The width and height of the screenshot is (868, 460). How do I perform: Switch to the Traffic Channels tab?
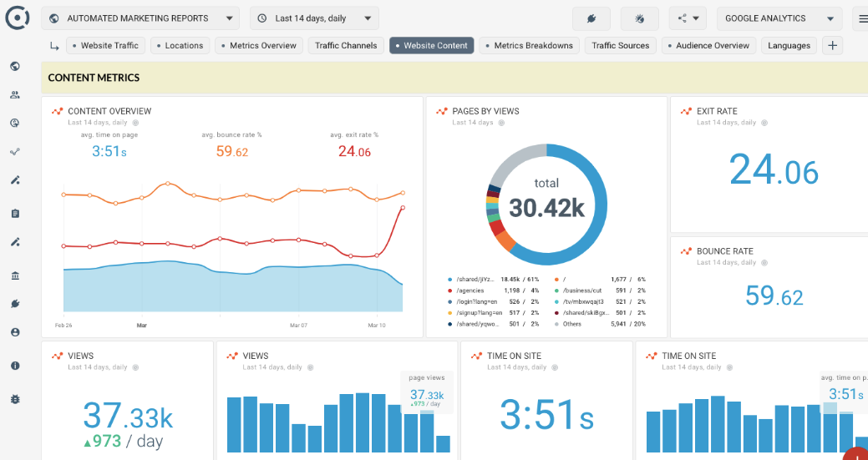coord(346,45)
